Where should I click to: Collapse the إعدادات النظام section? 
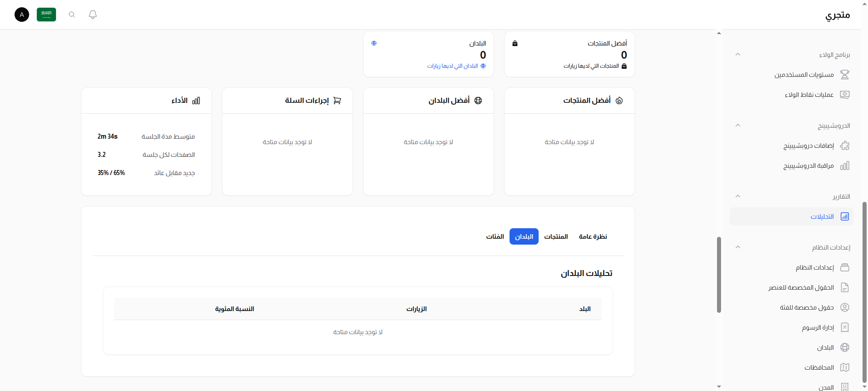(738, 247)
